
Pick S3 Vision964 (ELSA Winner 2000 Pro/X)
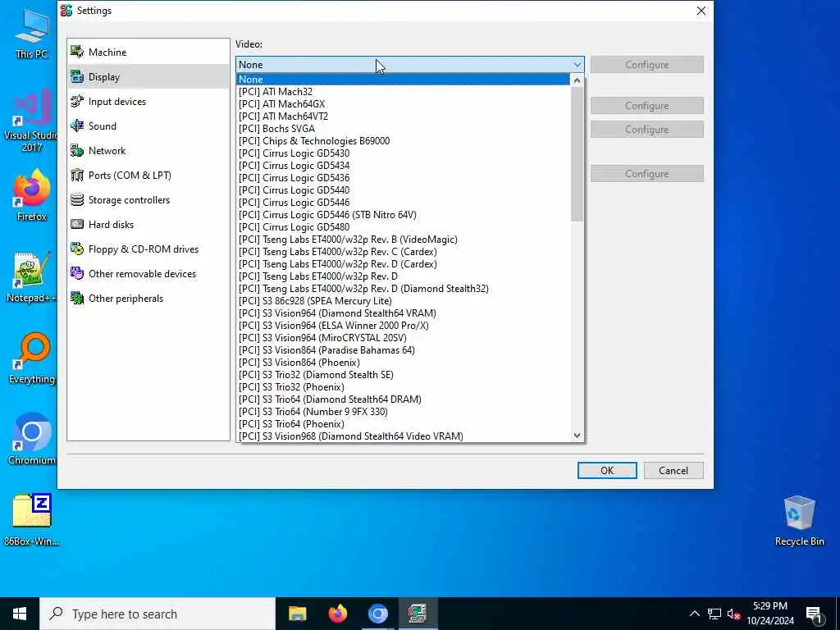point(403,326)
